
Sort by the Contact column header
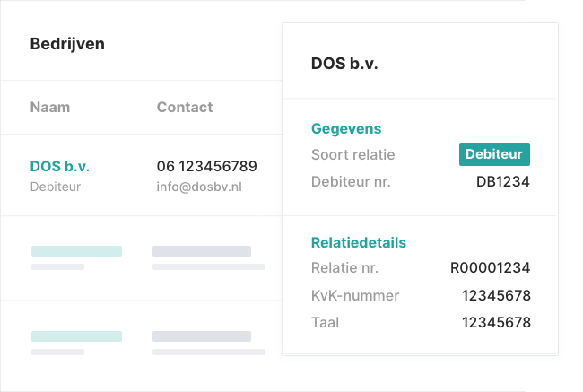coord(185,107)
